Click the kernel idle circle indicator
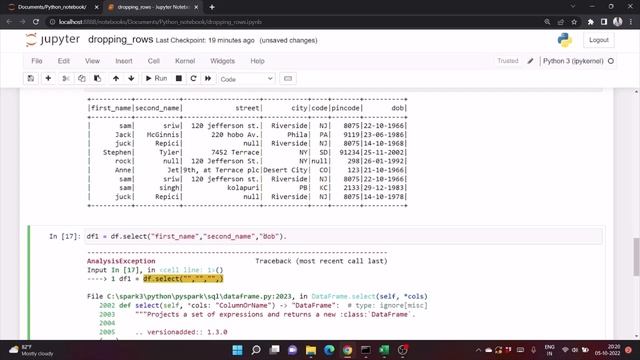Screen dimensions: 640x360 coord(611,61)
